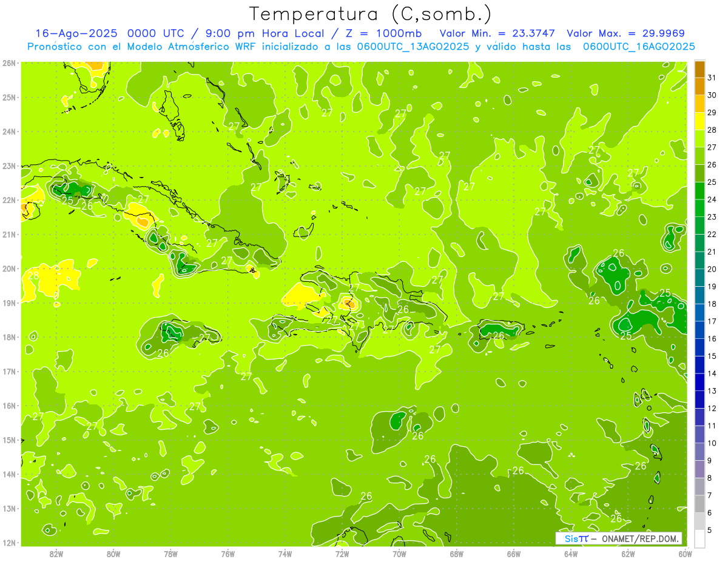
Task: Click the 25N latitude axis label
Action: click(8, 97)
